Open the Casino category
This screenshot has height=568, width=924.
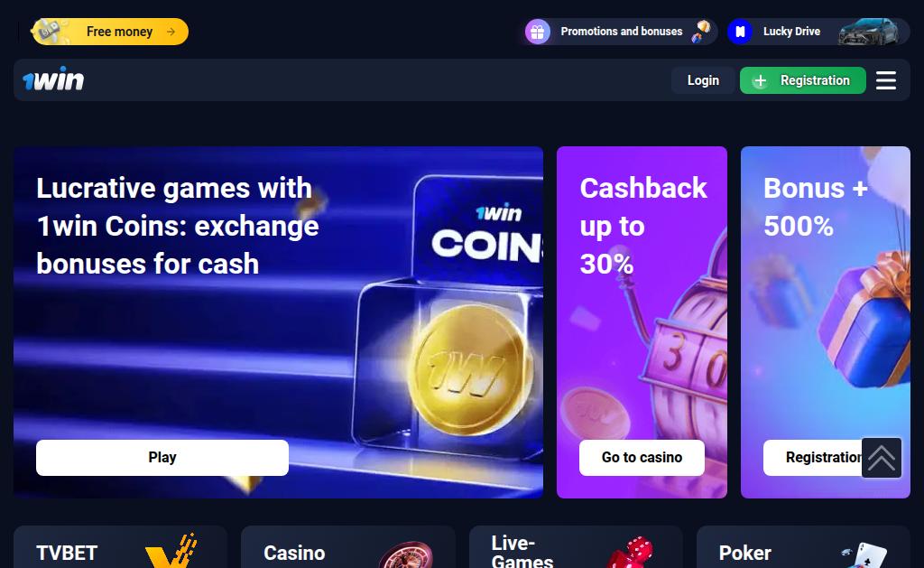(x=347, y=547)
